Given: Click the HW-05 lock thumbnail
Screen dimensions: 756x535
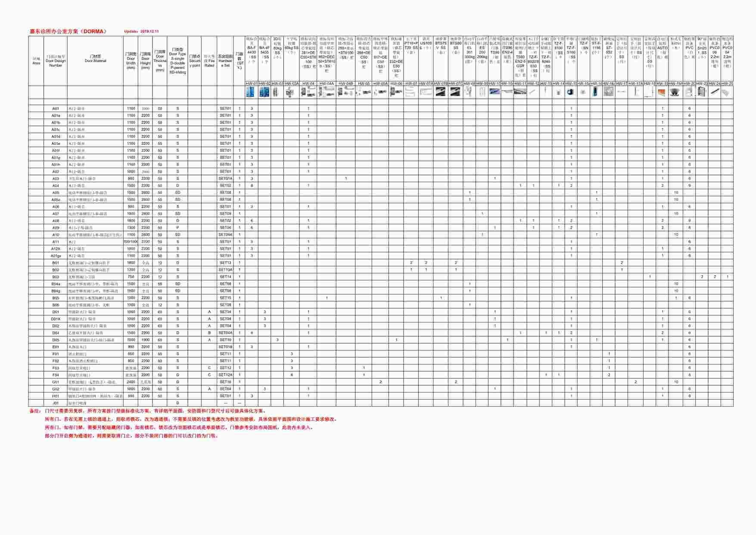Looking at the screenshot, I should pyautogui.click(x=364, y=92).
